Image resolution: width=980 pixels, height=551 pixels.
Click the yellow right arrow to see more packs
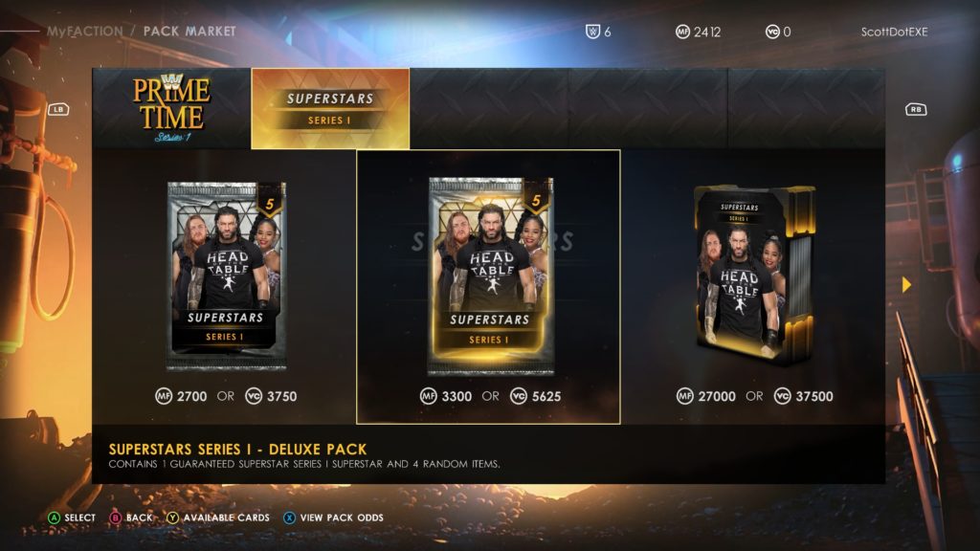tap(906, 285)
